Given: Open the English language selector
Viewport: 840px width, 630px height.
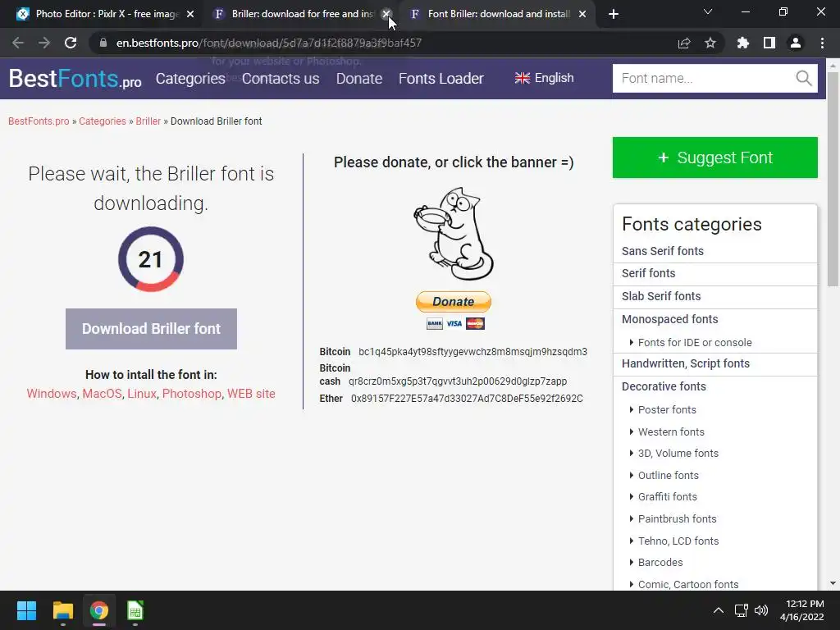Looking at the screenshot, I should click(545, 78).
